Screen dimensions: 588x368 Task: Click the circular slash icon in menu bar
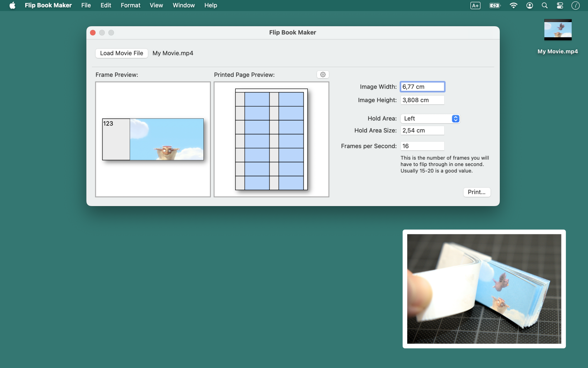click(575, 5)
